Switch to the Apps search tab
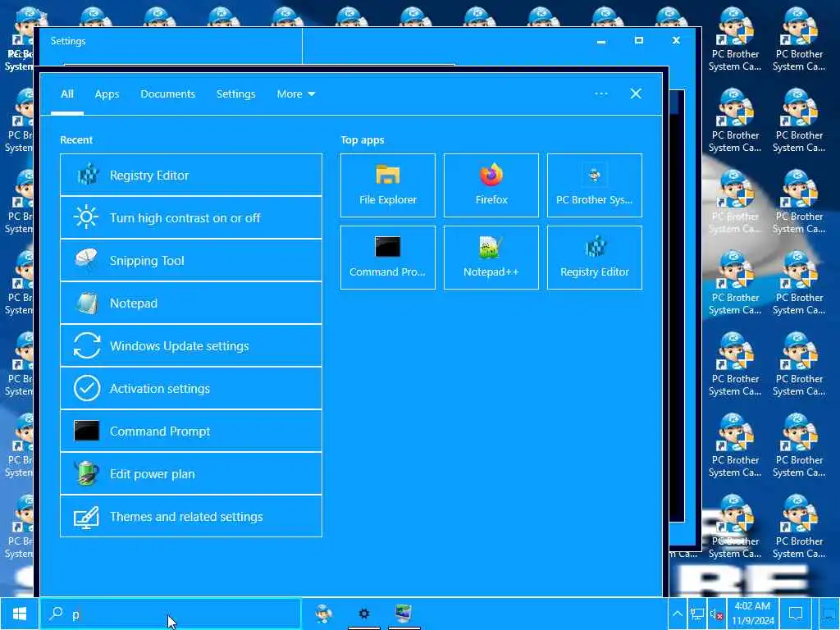The image size is (840, 630). [107, 94]
